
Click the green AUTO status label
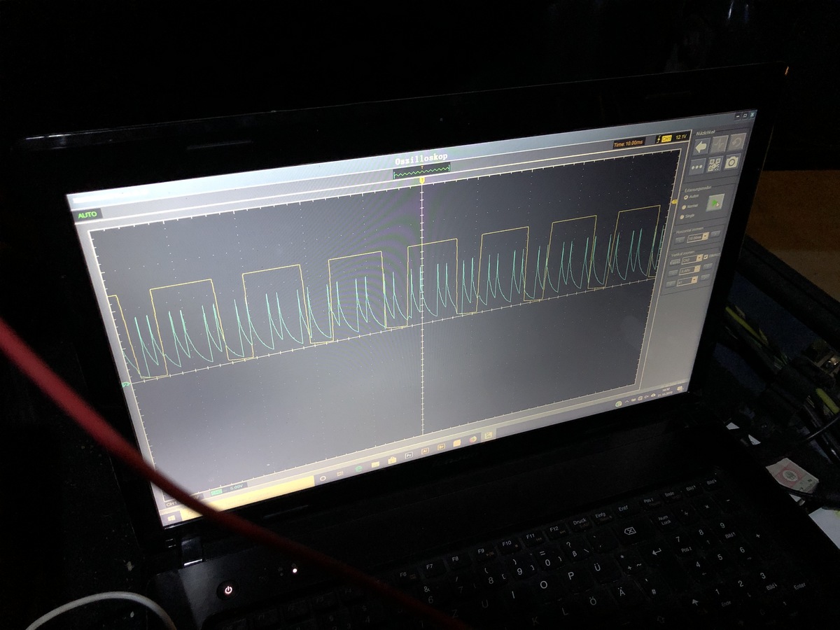88,214
